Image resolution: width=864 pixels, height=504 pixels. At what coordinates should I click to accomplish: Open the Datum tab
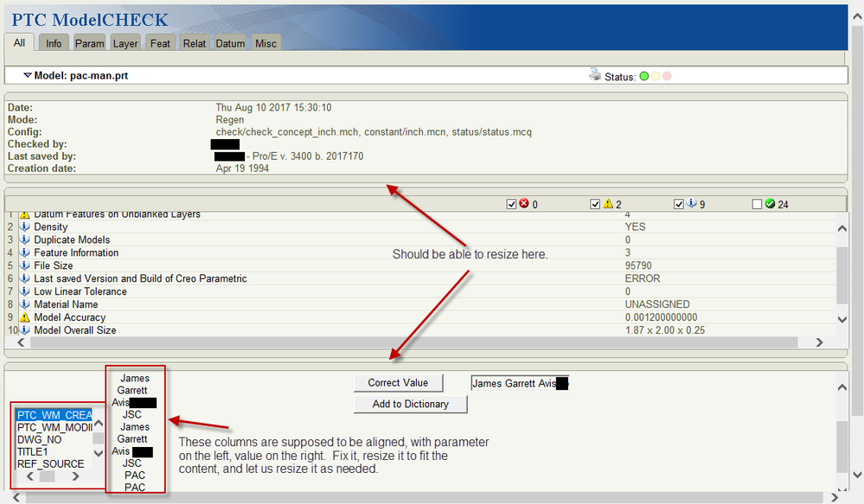(230, 43)
